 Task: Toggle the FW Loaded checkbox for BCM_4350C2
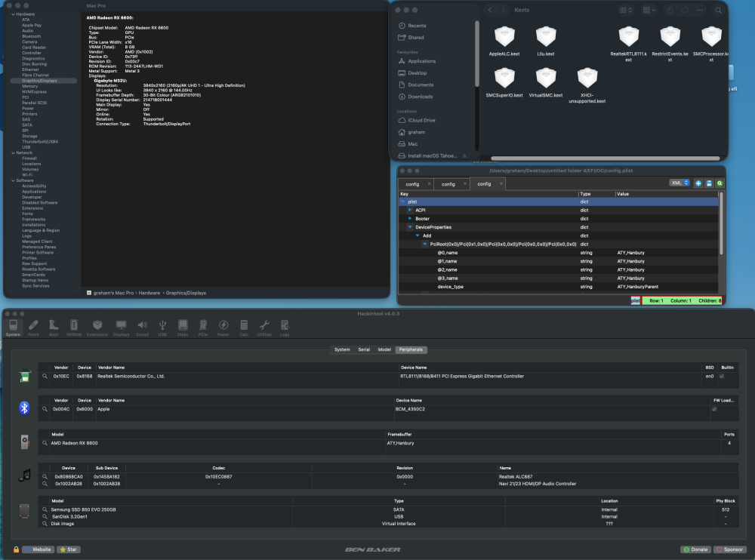coord(714,409)
